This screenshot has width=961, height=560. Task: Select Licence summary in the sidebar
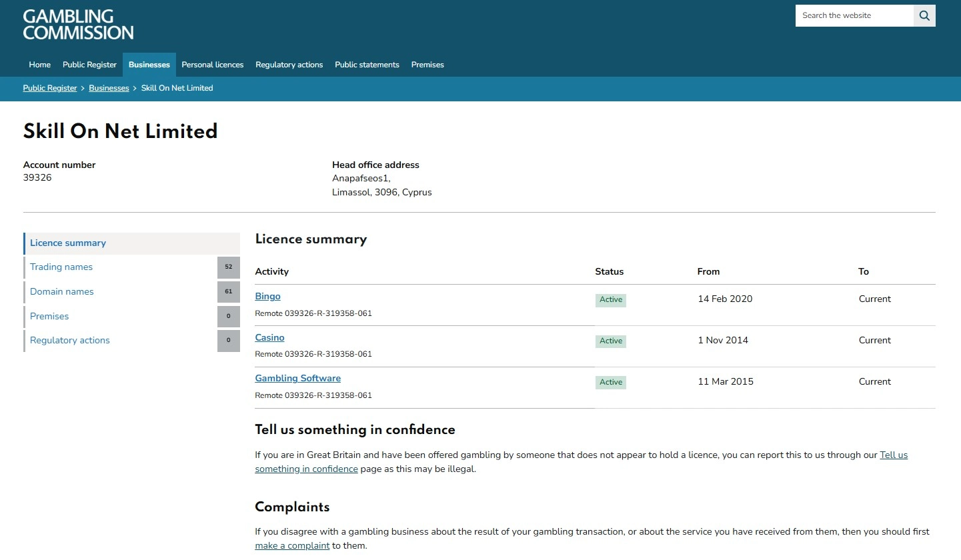131,243
